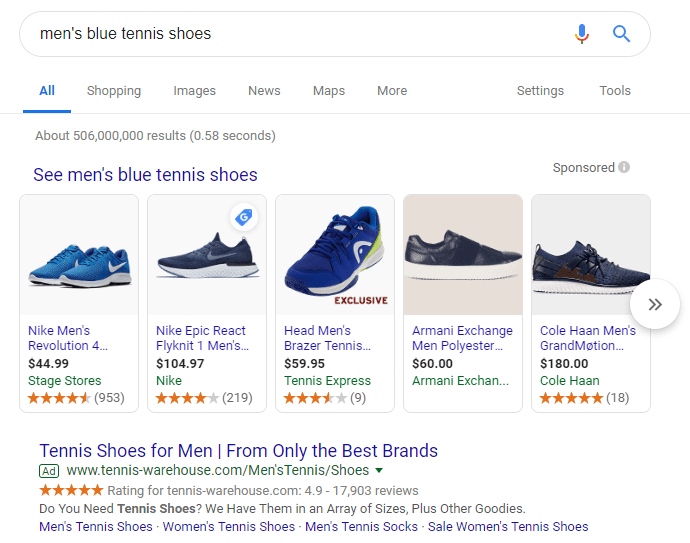Open Nike Men's Revolution 4 product link
Image resolution: width=690 pixels, height=543 pixels.
tap(68, 338)
